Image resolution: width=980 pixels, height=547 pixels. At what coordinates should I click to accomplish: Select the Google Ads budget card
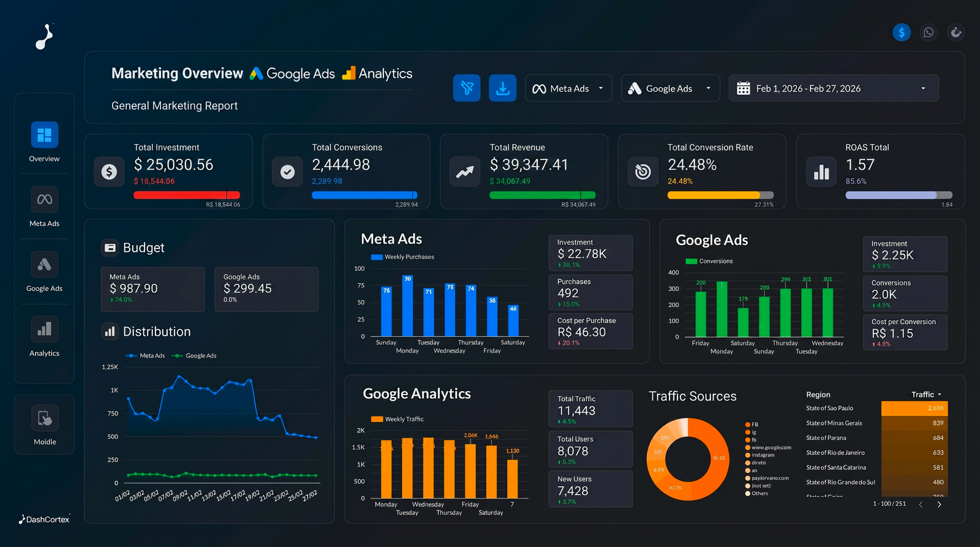click(266, 289)
